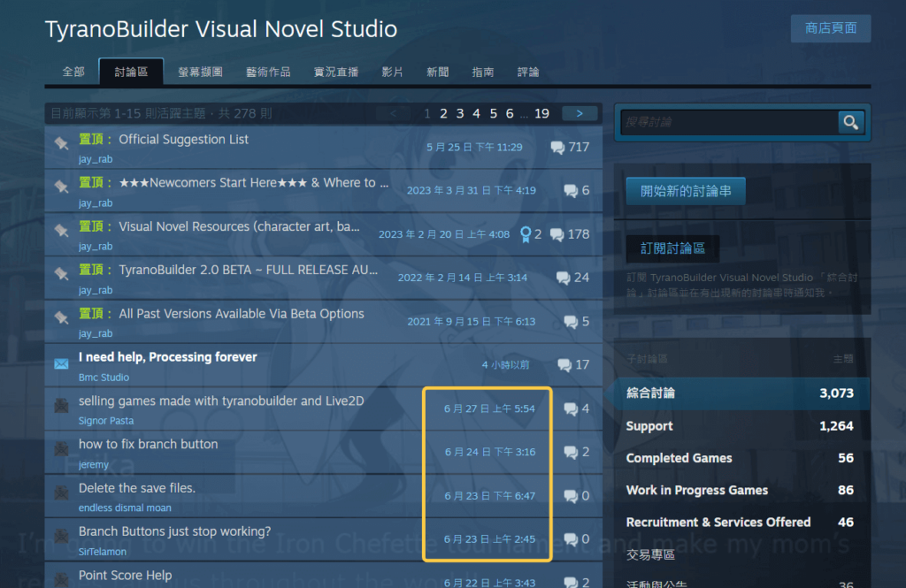Click pin icon of Visual Novel Resources thread
The height and width of the screenshot is (588, 906).
(61, 231)
